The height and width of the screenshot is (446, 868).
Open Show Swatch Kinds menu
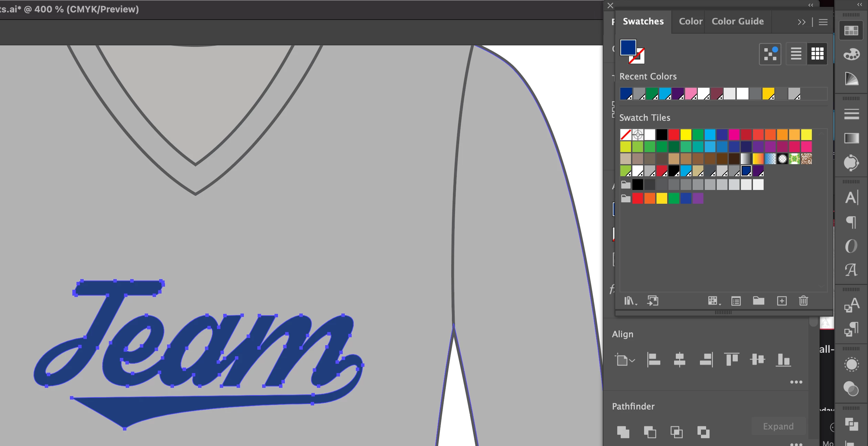[x=714, y=301]
